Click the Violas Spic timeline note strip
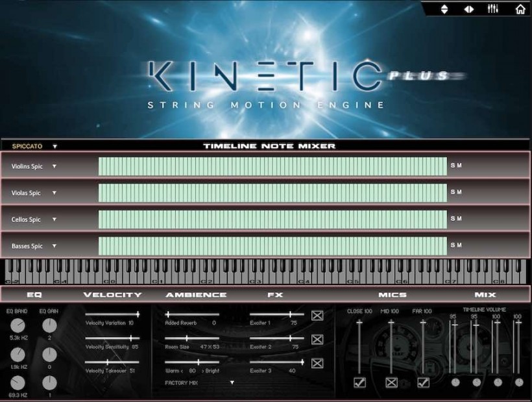 pyautogui.click(x=272, y=193)
